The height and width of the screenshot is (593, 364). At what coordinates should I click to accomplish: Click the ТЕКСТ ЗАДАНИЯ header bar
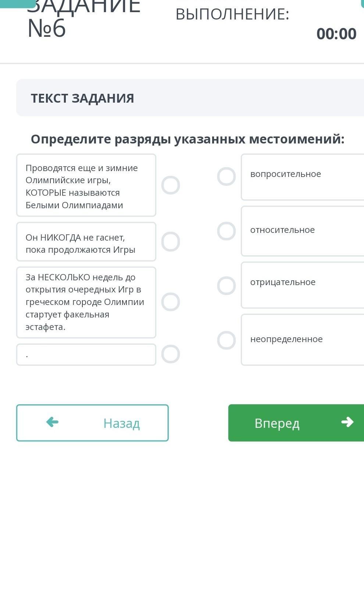click(x=190, y=98)
